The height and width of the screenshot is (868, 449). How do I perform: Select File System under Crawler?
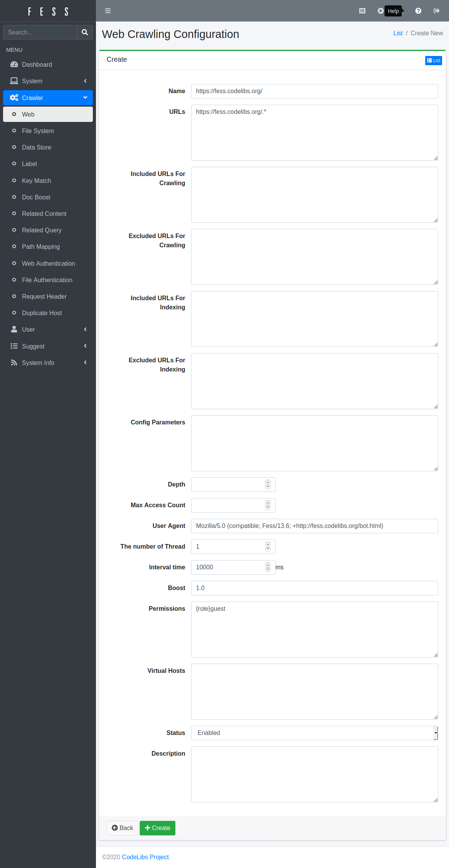[38, 131]
